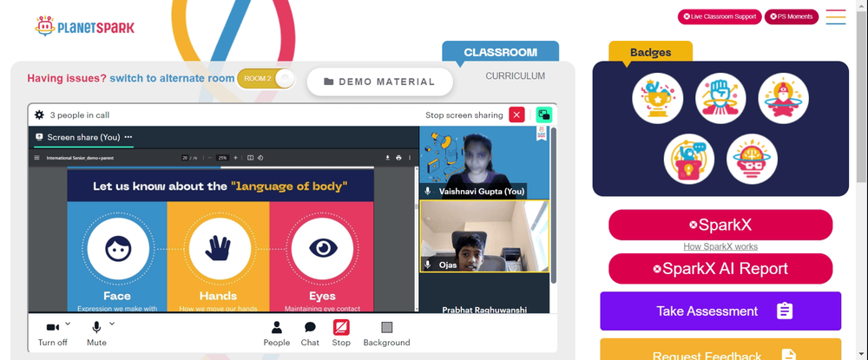Toggle the Room 2 switch
Viewport: 868px width, 360px height.
[x=266, y=79]
